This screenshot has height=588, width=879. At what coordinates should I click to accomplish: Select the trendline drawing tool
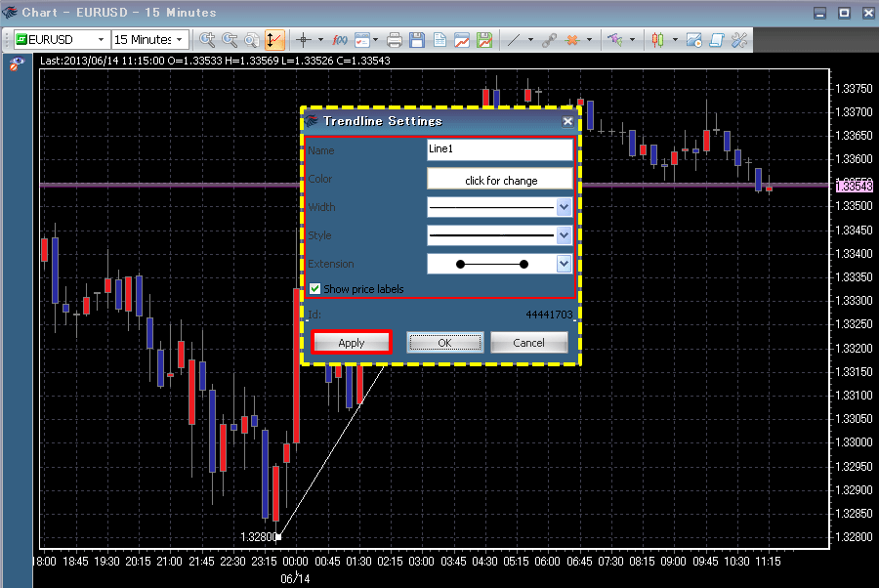514,40
